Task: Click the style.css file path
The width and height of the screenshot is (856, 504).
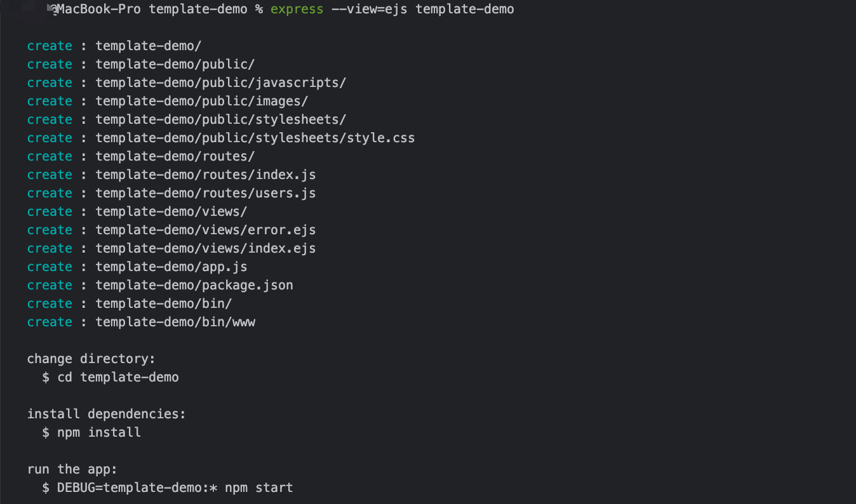Action: pos(255,138)
